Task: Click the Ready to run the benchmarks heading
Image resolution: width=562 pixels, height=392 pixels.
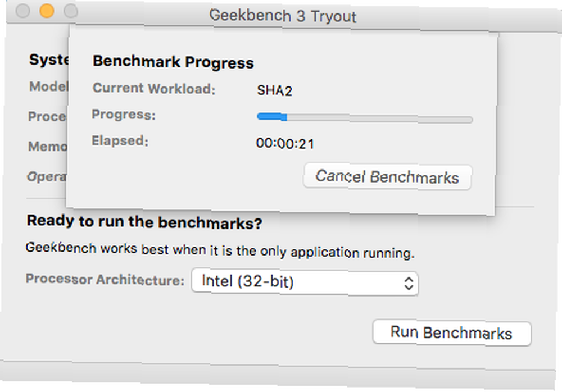Action: pos(144,222)
